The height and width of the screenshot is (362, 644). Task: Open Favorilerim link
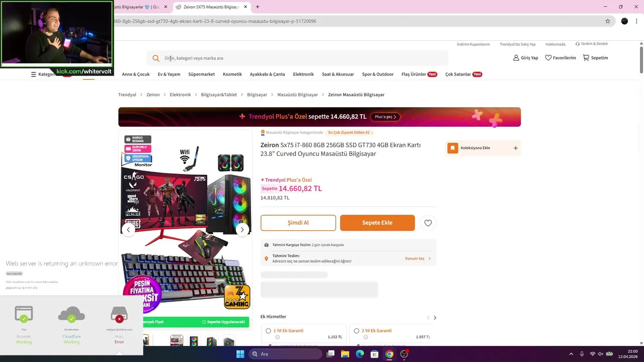560,58
